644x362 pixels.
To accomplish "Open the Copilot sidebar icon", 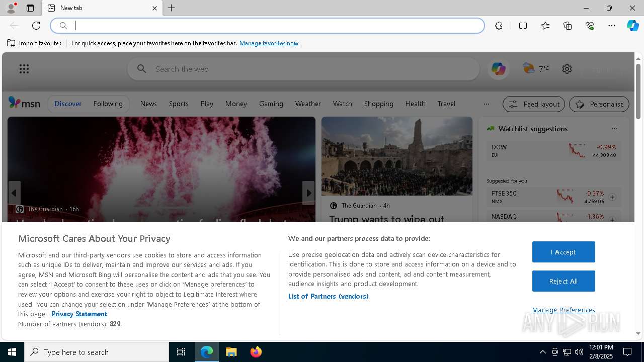I will [632, 26].
